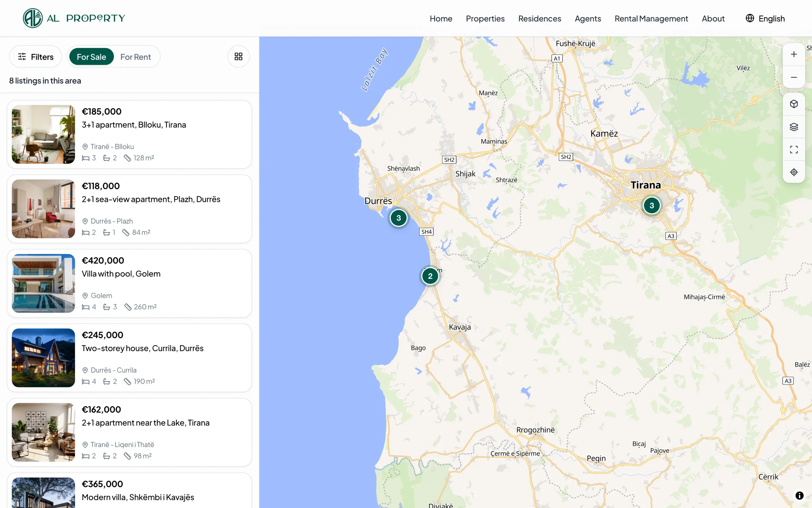
Task: Click the 'Durrës - Currila' location text
Action: [x=114, y=370]
